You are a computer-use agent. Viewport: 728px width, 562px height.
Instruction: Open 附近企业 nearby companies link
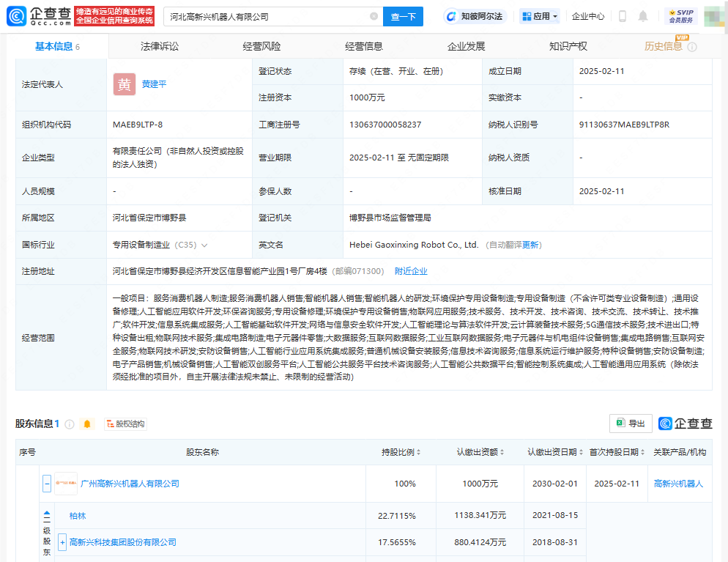[411, 271]
